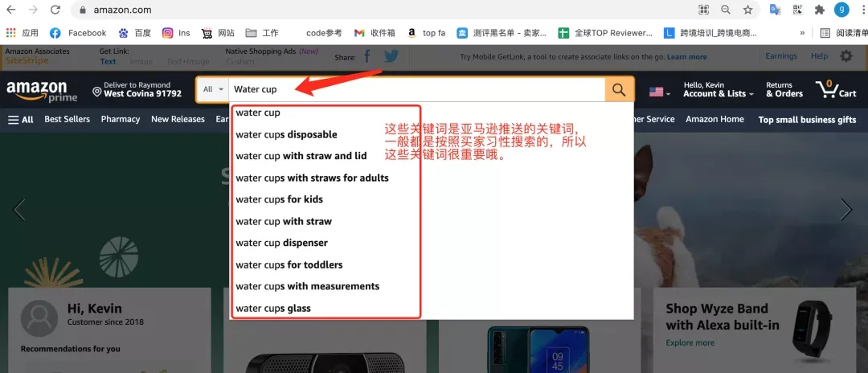Open the All hamburger menu
This screenshot has height=373, width=868.
(21, 119)
